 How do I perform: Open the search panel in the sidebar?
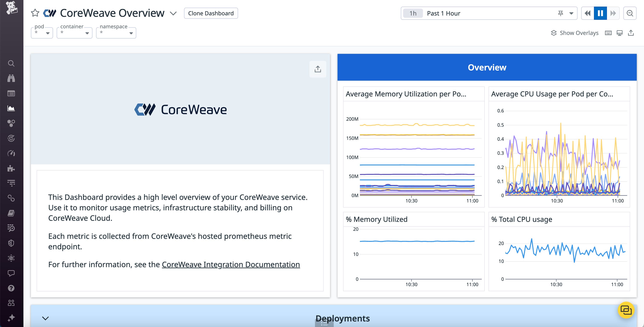tap(11, 63)
